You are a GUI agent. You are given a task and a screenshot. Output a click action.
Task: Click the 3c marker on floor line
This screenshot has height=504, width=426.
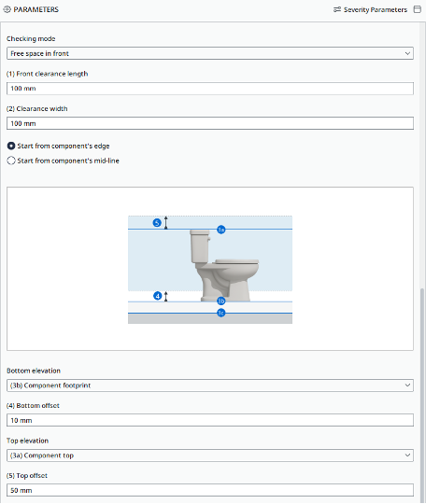221,313
